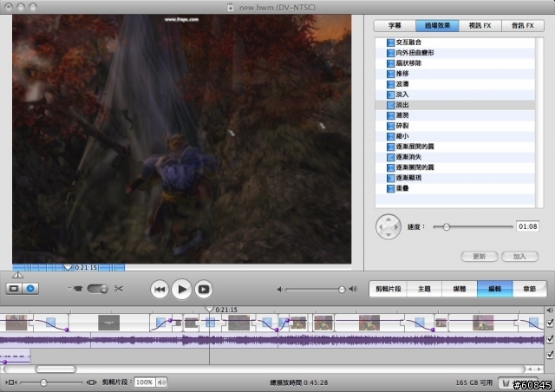Cut the clip with the scissors tool
The height and width of the screenshot is (392, 555).
[119, 289]
